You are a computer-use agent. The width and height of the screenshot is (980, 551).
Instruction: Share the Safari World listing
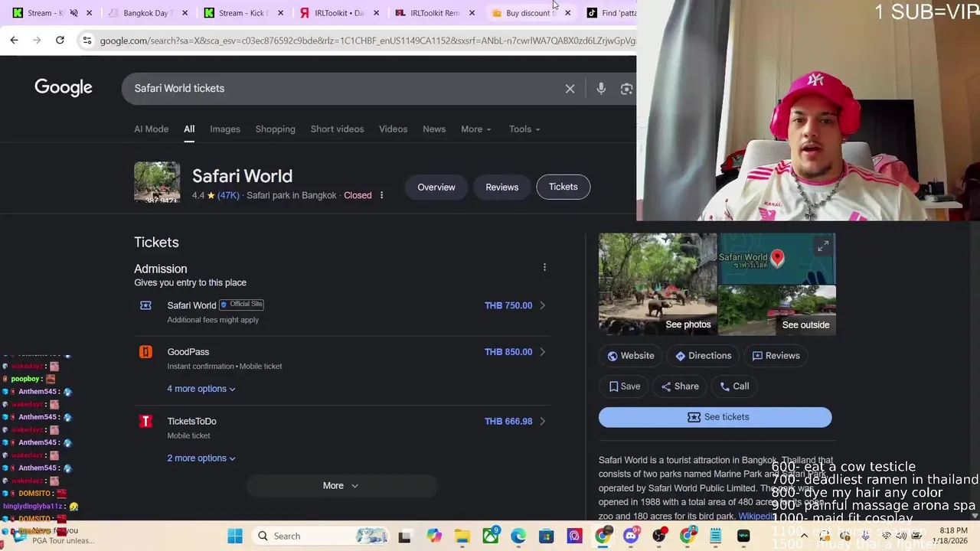(x=680, y=386)
